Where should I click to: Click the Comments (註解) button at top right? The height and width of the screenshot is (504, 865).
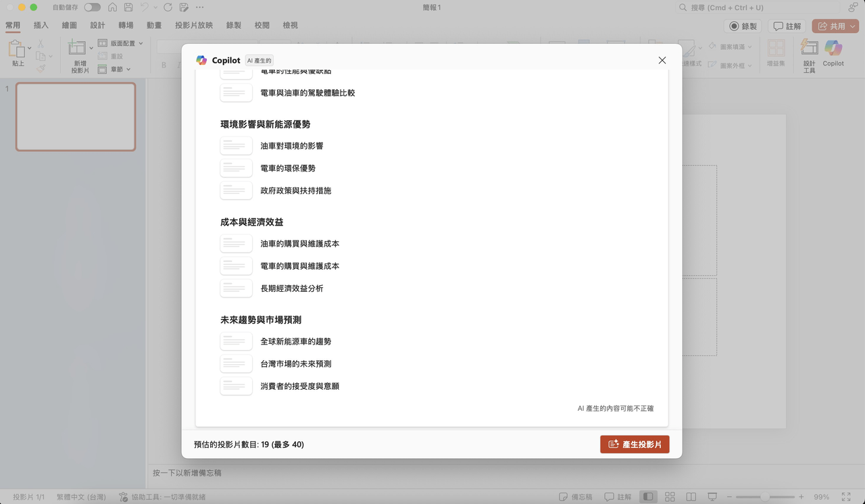point(787,26)
